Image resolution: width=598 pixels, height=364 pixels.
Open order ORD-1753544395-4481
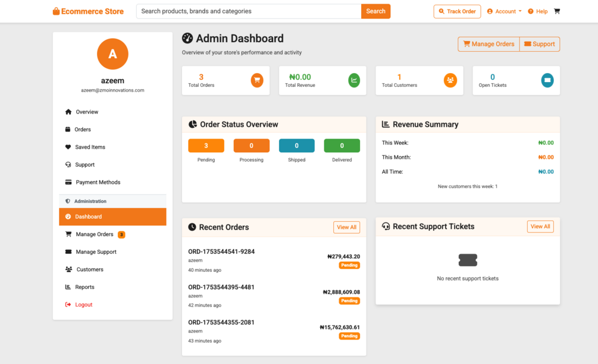(221, 287)
